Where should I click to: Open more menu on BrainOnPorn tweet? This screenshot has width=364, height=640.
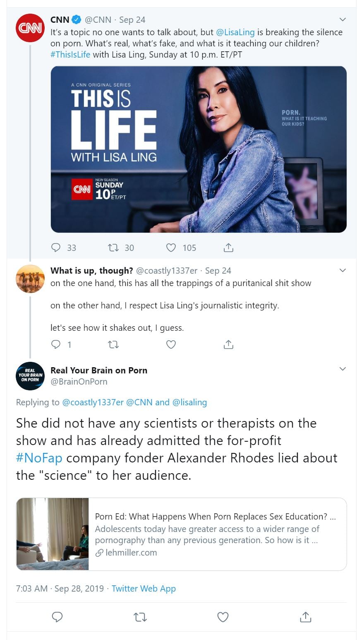tap(342, 368)
